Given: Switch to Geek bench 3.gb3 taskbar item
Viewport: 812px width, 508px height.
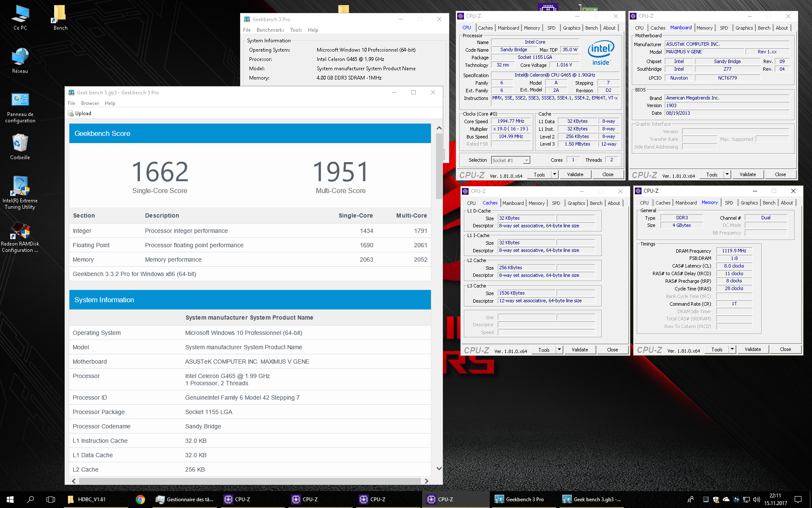Looking at the screenshot, I should click(x=591, y=500).
